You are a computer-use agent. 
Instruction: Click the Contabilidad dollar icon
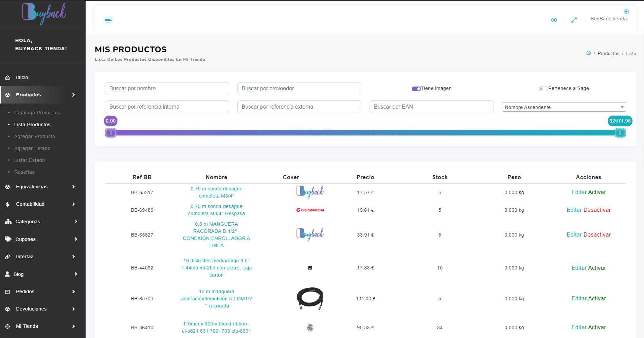7,204
